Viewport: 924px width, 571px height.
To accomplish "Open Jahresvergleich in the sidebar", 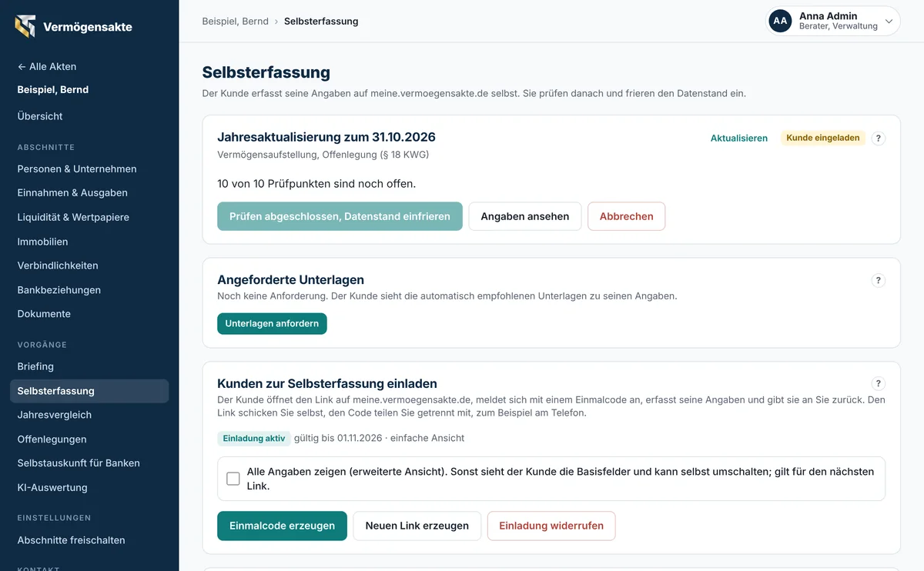I will click(55, 415).
